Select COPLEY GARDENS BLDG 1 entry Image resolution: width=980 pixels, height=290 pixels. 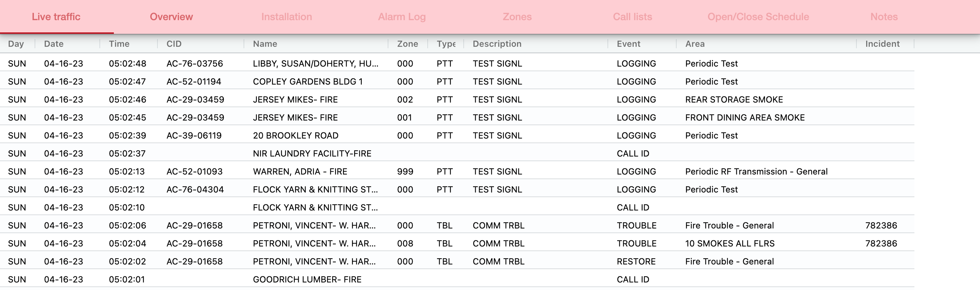pos(307,81)
